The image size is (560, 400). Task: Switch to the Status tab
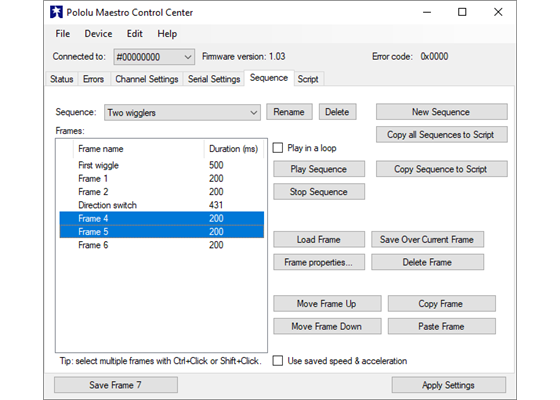(61, 79)
